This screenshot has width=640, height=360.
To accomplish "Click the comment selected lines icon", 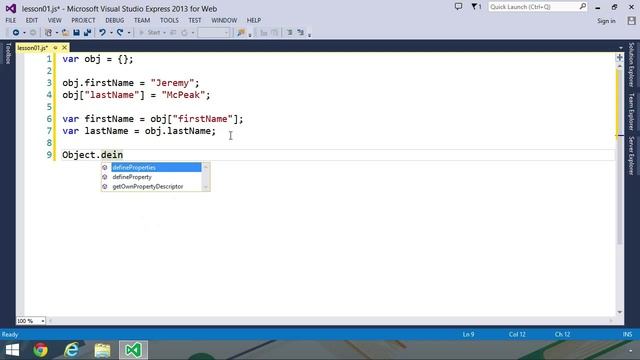I will (x=289, y=33).
